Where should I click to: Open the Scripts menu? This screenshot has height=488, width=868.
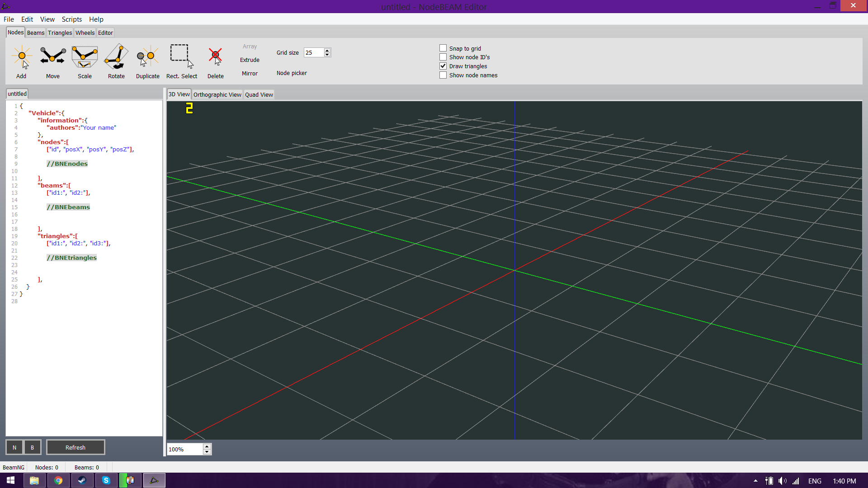pyautogui.click(x=71, y=19)
